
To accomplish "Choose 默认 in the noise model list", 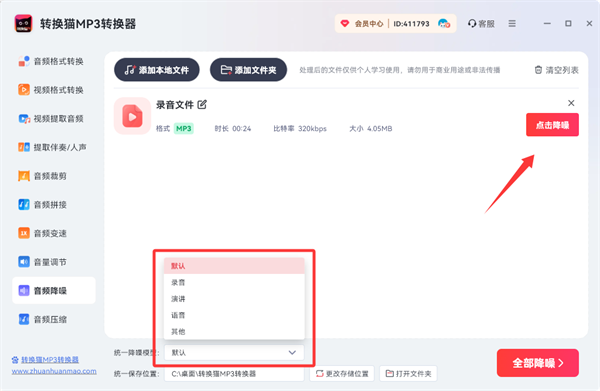I will [234, 266].
